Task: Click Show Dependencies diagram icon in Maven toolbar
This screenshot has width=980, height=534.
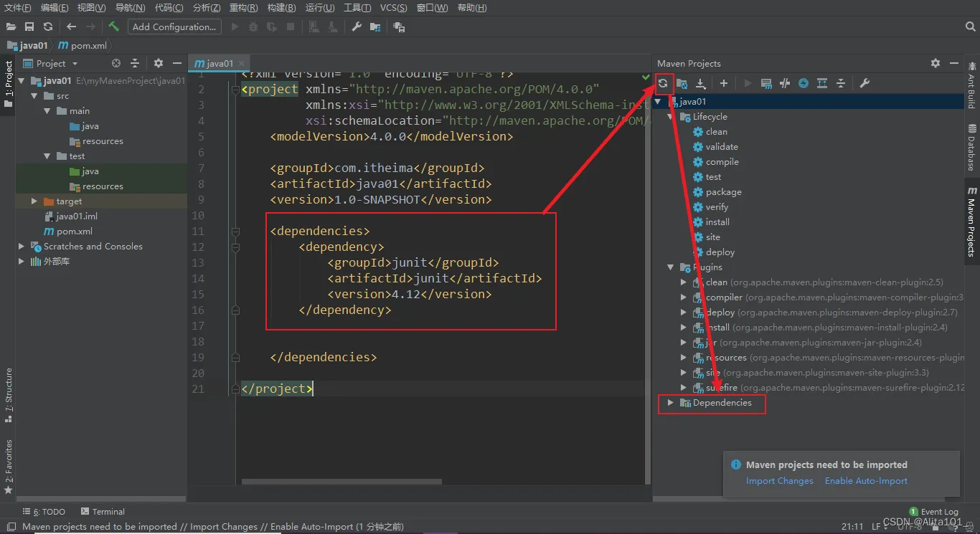Action: (x=822, y=83)
